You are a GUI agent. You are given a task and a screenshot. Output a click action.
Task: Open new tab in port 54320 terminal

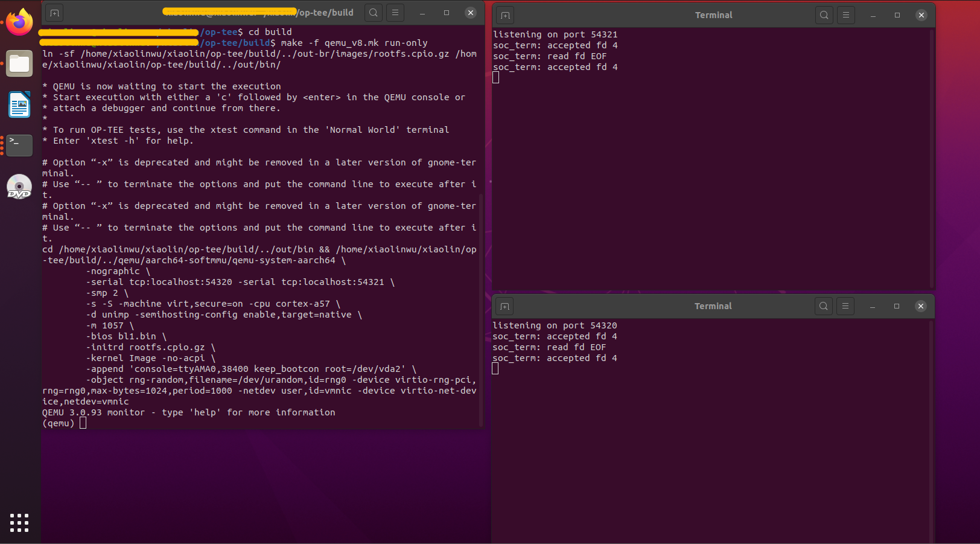tap(504, 306)
